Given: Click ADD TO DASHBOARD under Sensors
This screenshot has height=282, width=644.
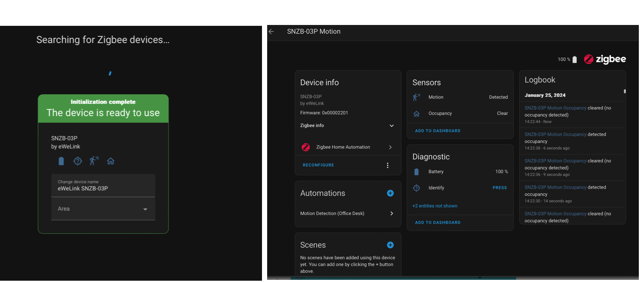Looking at the screenshot, I should (x=438, y=131).
